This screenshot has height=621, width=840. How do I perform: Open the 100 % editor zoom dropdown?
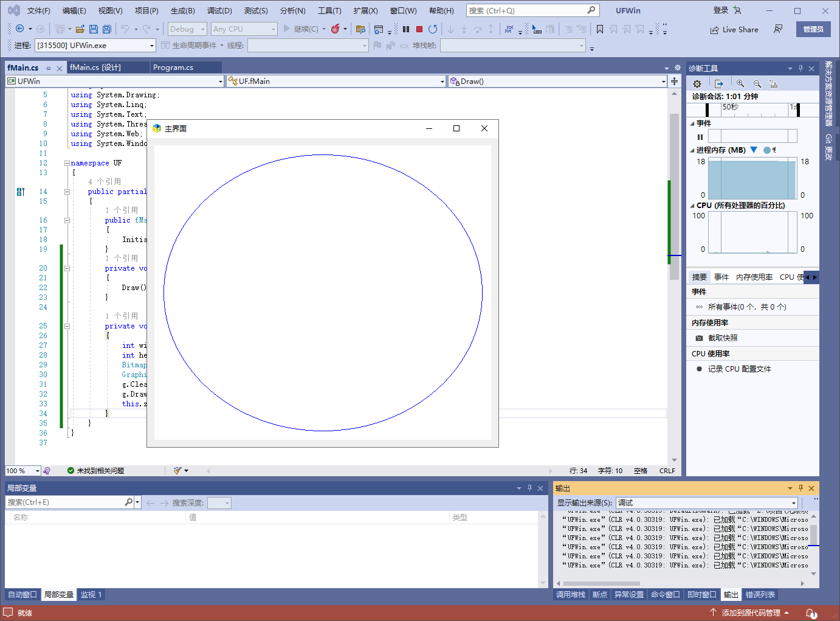click(22, 471)
